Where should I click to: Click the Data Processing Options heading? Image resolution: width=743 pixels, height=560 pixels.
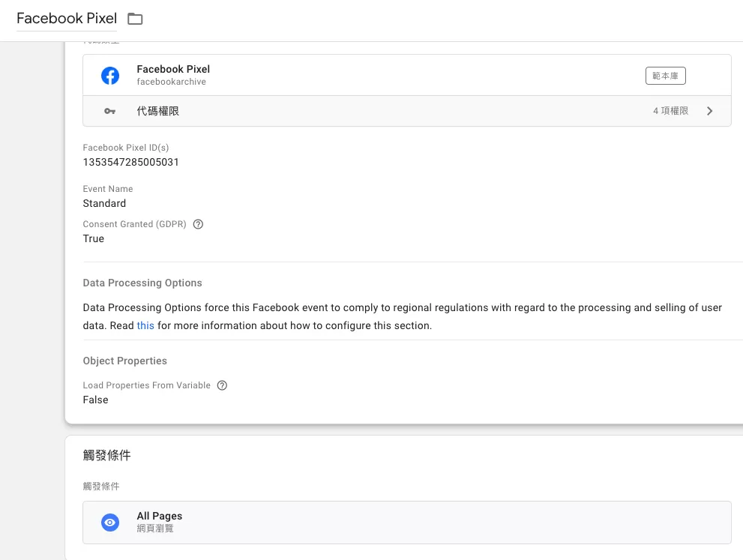pyautogui.click(x=142, y=283)
